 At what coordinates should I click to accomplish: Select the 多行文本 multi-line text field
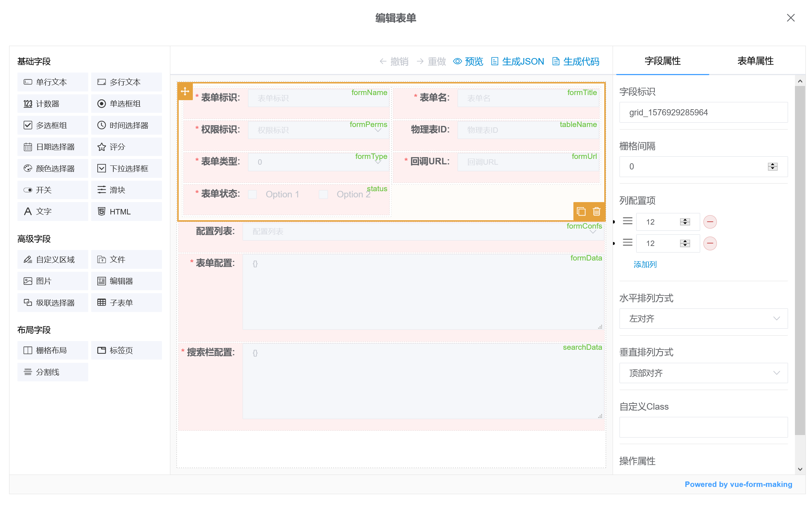pos(126,82)
